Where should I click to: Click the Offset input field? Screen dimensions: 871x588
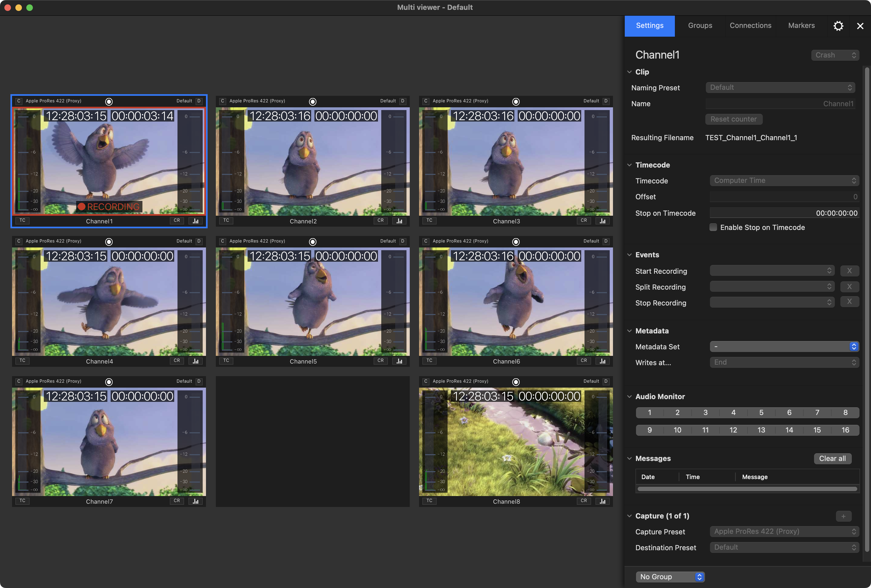tap(784, 197)
